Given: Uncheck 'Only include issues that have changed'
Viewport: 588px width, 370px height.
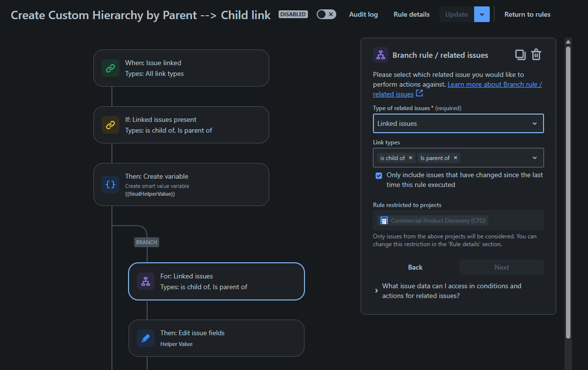Looking at the screenshot, I should 378,175.
